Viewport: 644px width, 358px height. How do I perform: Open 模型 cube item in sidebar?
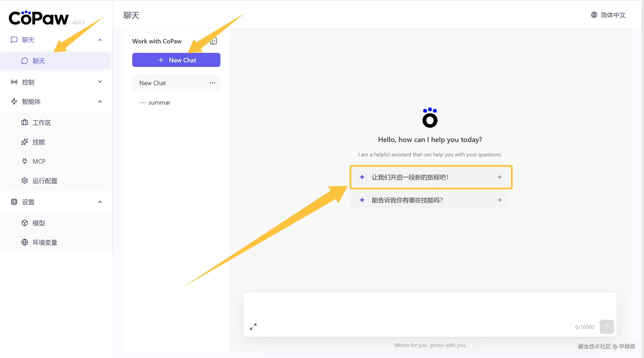click(39, 223)
